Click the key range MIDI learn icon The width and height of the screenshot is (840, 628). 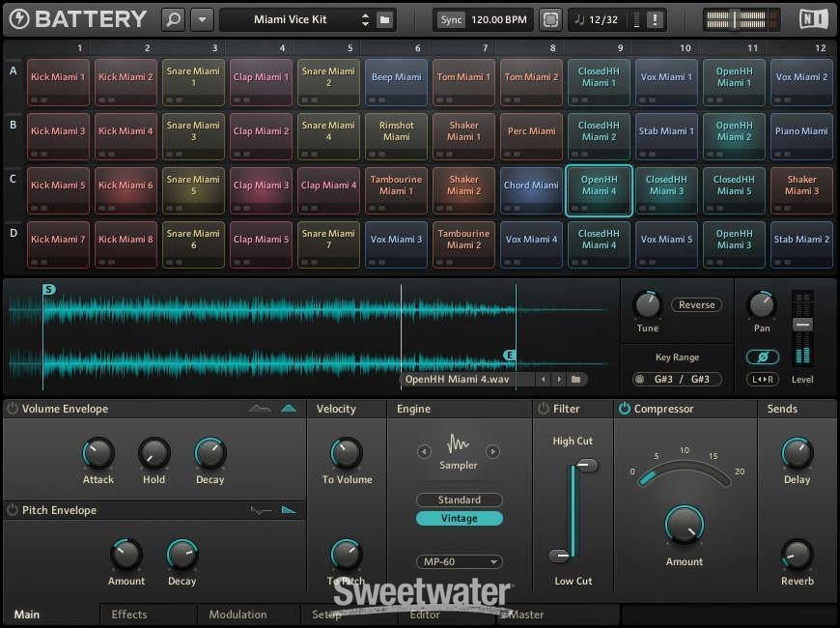[639, 379]
